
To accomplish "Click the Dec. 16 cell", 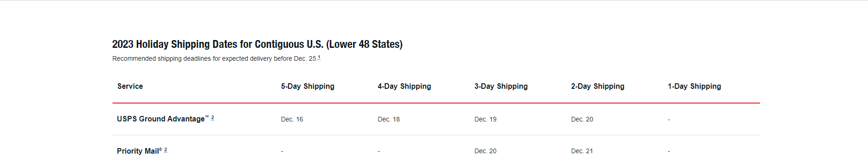I will click(x=292, y=119).
